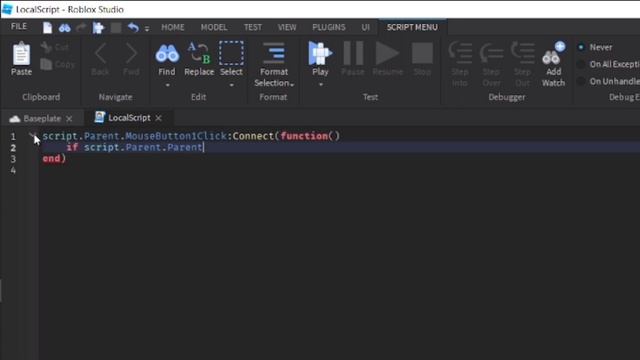
Task: Switch to the UI ribbon tab
Action: [365, 27]
